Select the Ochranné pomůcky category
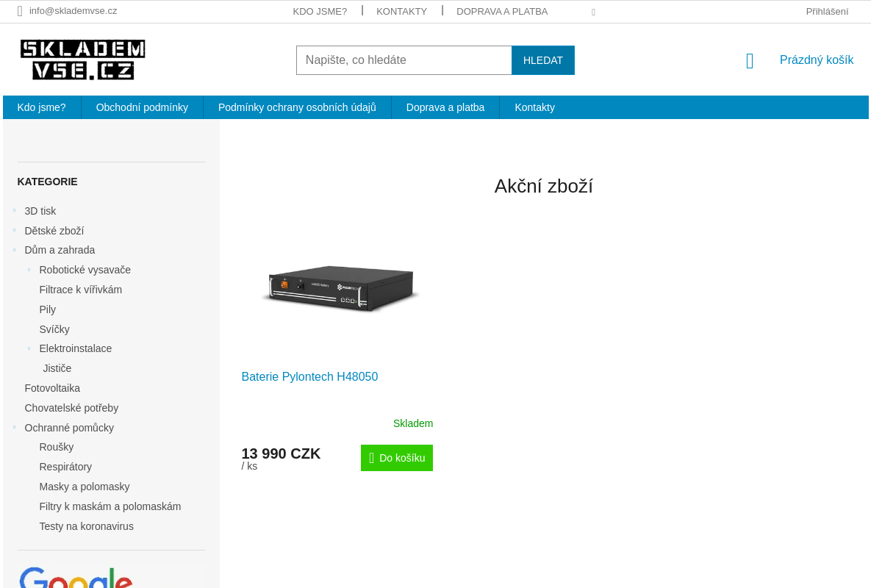882x588 pixels. pos(69,428)
